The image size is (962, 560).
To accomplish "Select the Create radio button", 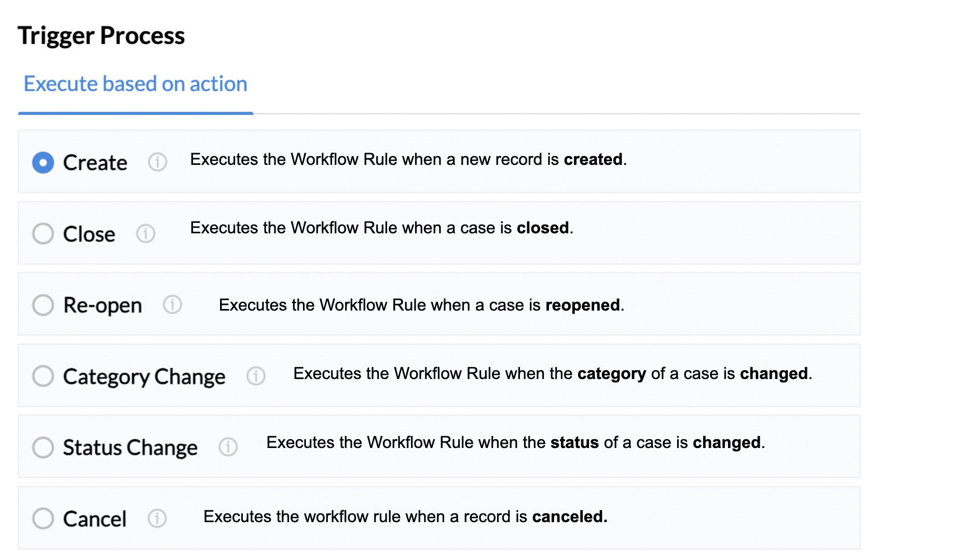I will [43, 162].
